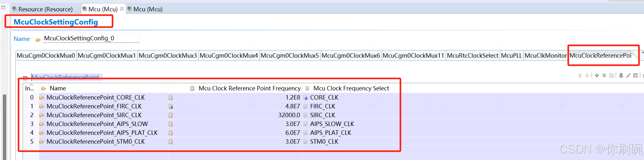This screenshot has width=644, height=160.
Task: Click page icon beside CORE_CLK select value
Action: [305, 98]
